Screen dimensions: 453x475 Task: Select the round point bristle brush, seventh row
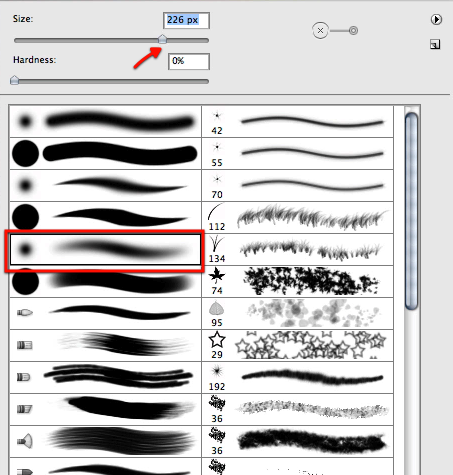point(105,313)
